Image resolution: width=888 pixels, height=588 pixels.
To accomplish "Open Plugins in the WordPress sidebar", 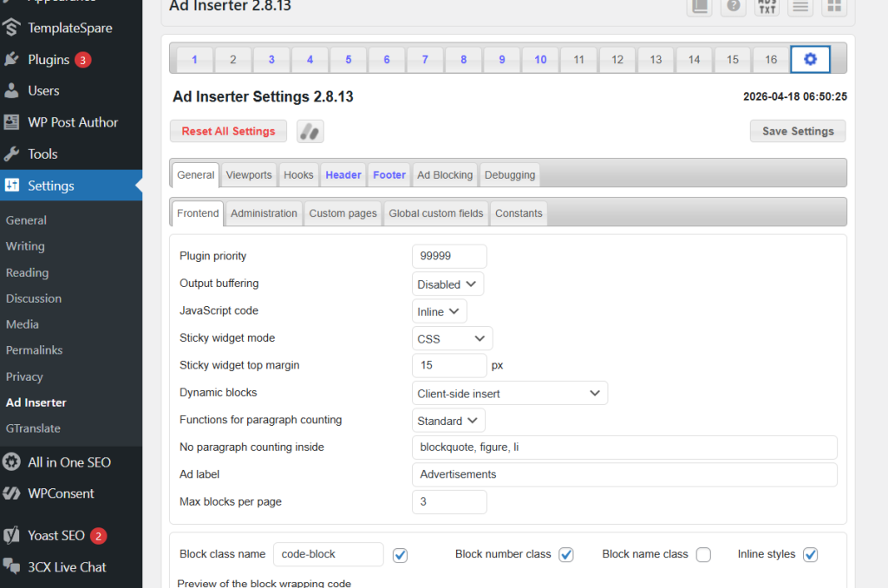I will [x=49, y=60].
